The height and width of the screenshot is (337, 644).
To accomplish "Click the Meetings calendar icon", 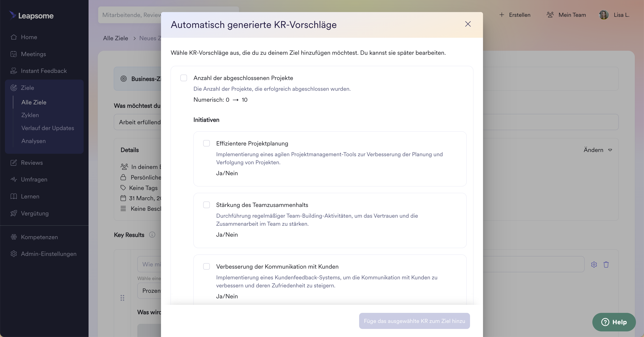I will (x=14, y=54).
